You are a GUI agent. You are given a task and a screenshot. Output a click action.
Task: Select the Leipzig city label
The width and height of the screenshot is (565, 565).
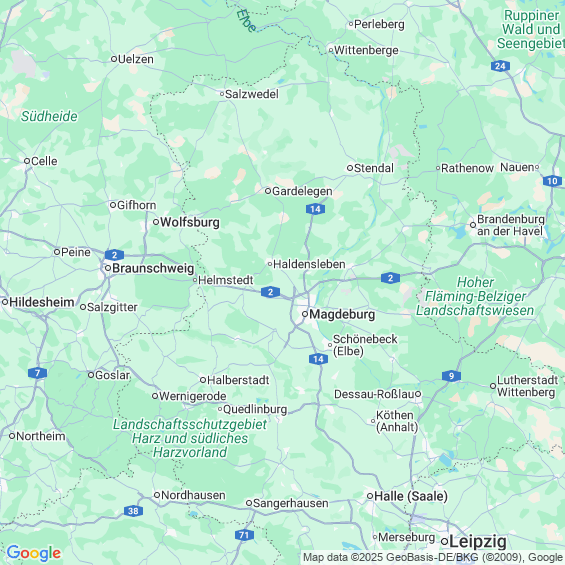click(x=478, y=542)
